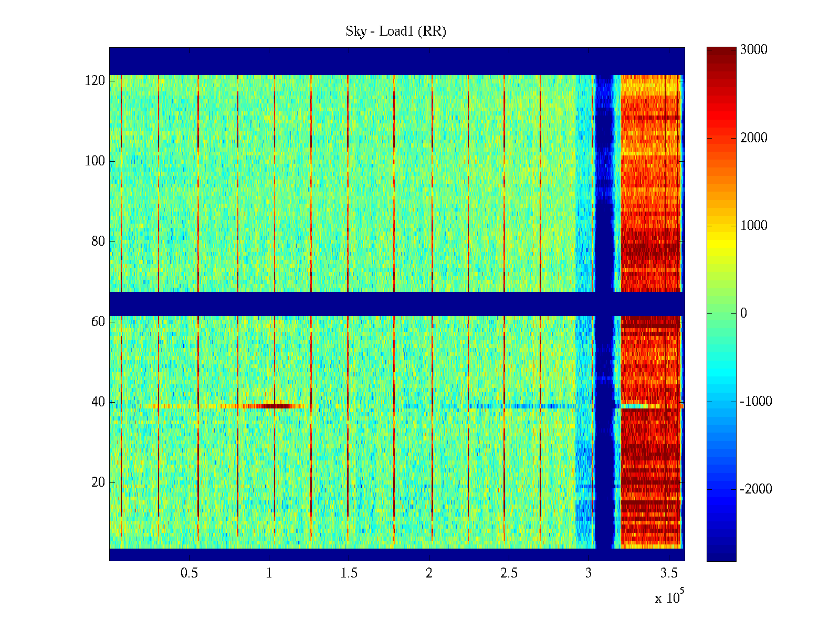
Task: Click the y-axis tick label 100
Action: point(95,161)
